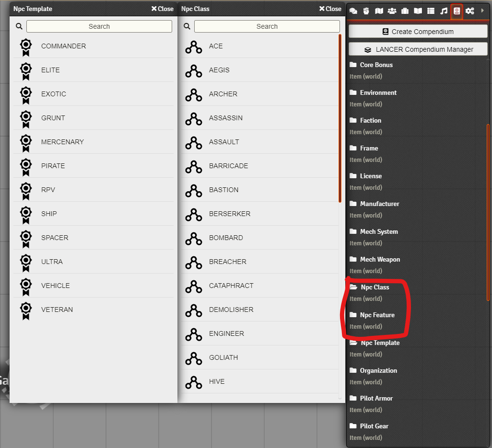Click the ASSAULT class node icon
This screenshot has height=448, width=492.
point(194,143)
